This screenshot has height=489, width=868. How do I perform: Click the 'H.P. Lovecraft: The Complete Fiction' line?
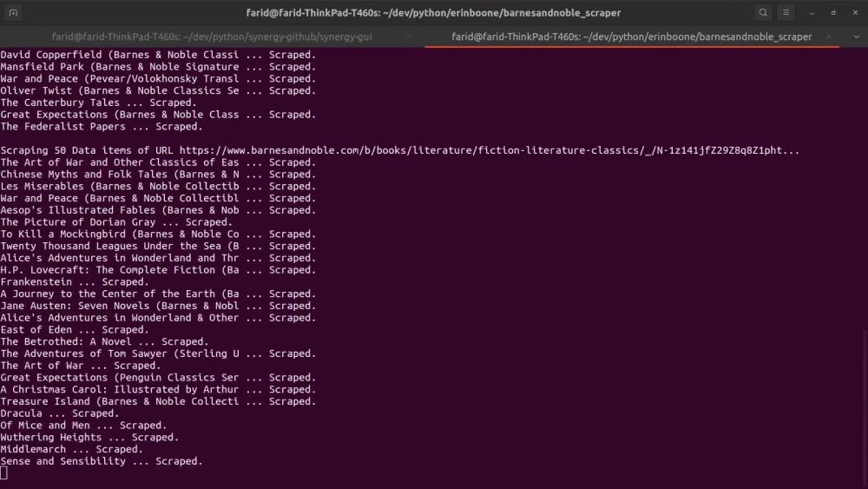tap(158, 270)
